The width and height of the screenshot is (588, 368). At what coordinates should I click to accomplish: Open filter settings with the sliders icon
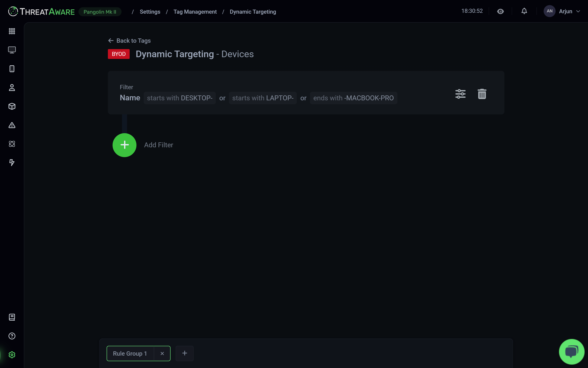pyautogui.click(x=461, y=94)
